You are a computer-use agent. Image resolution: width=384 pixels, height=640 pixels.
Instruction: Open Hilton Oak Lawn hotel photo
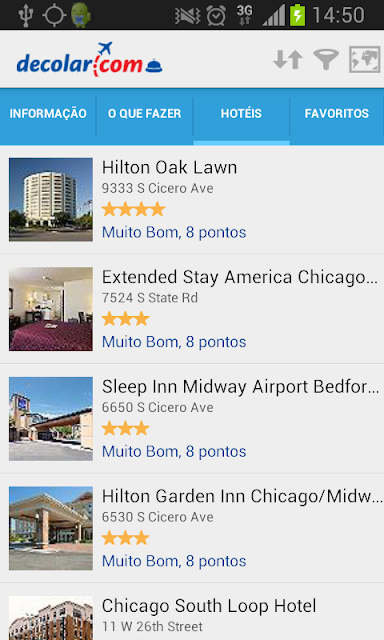click(x=51, y=200)
